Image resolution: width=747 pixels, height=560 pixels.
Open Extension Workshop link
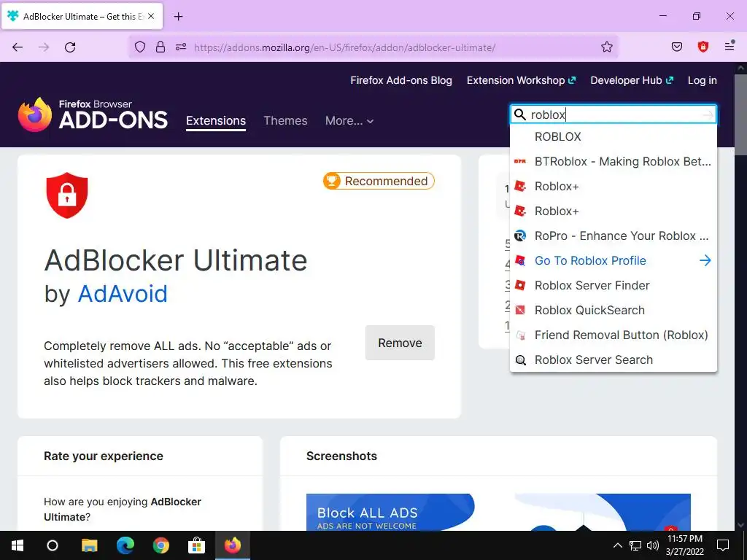521,80
